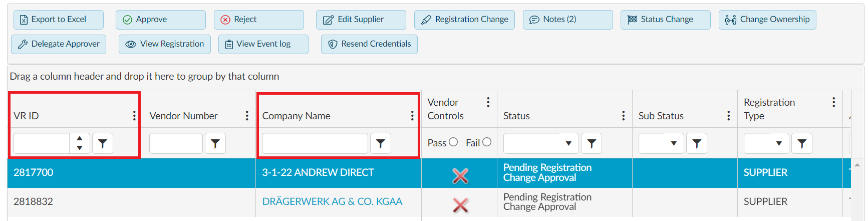Click the Sub Status filter funnel icon
Viewport: 868px width, 221px height.
697,143
